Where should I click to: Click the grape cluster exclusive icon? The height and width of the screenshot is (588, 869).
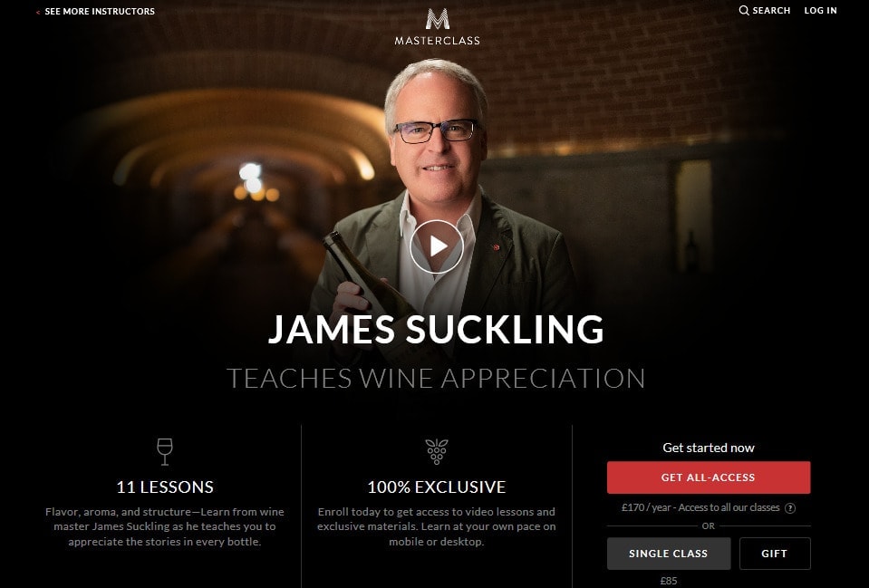coord(437,452)
